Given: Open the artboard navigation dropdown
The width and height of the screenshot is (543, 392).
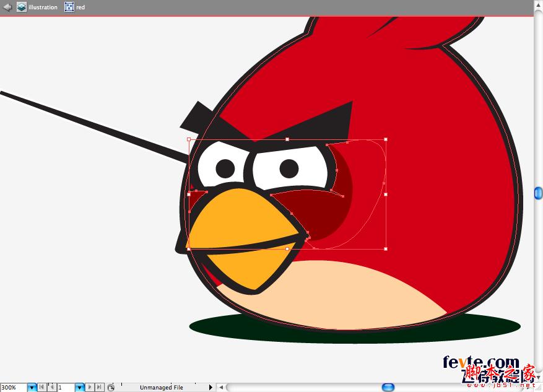Looking at the screenshot, I should point(80,387).
